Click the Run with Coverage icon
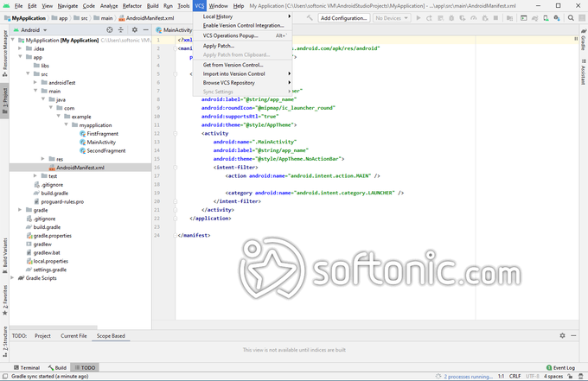Viewport: 588px width, 381px height. coord(463,18)
